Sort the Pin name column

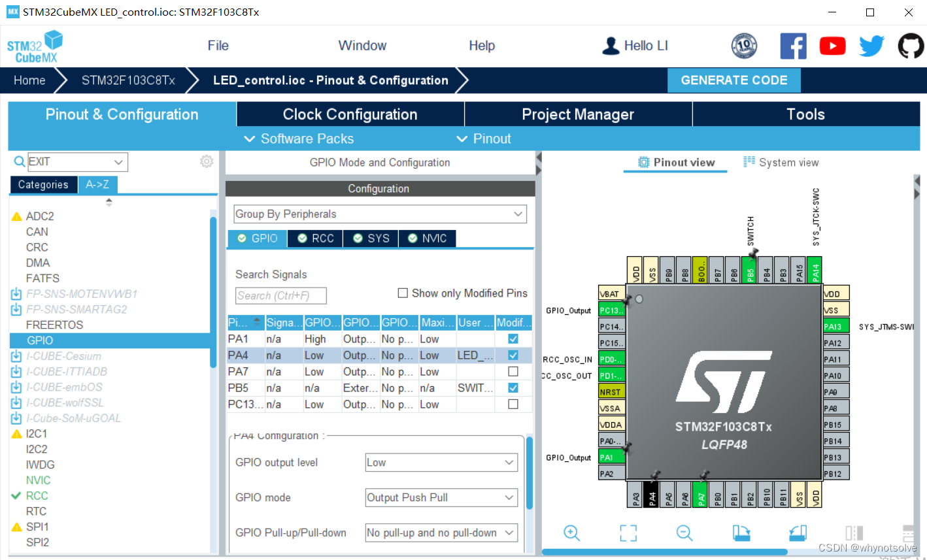click(x=245, y=322)
